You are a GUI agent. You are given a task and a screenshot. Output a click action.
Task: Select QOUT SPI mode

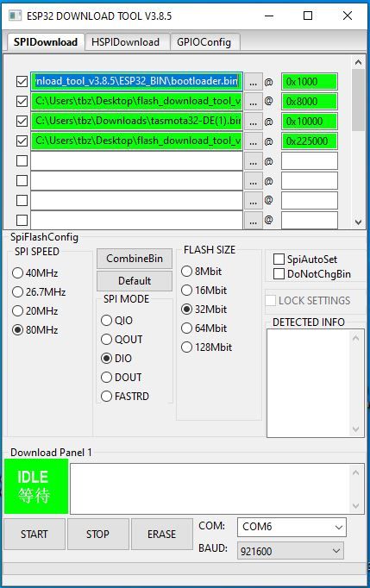point(122,340)
